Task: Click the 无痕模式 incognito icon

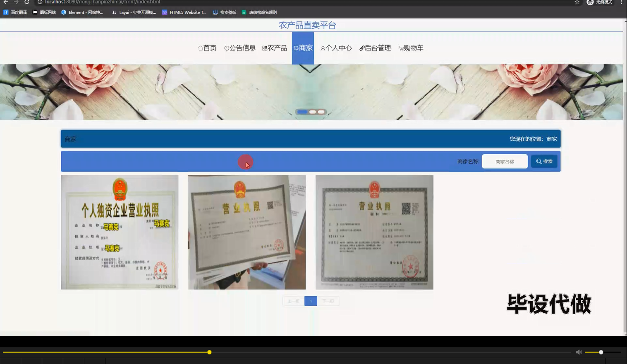Action: tap(590, 2)
